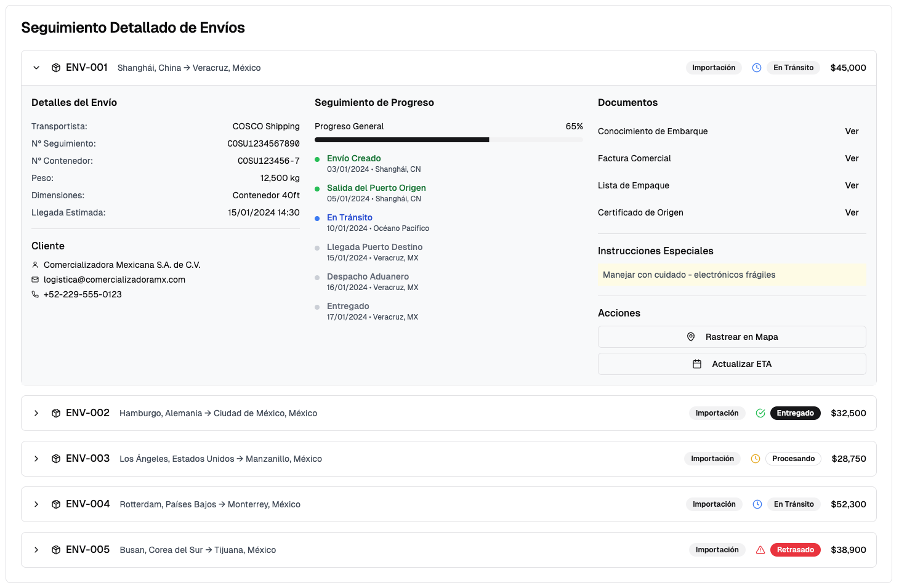Viewport: 899px width, 588px height.
Task: Click the package icon beside ENV-001
Action: pos(56,68)
